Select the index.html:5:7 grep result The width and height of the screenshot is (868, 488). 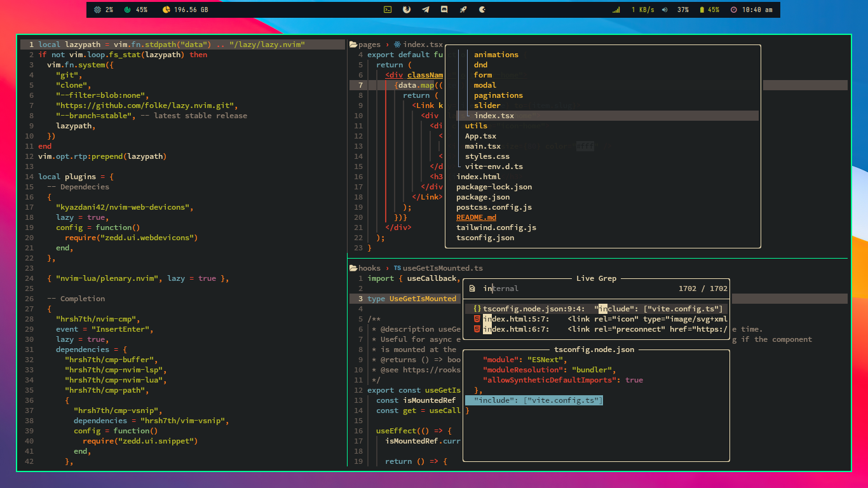pyautogui.click(x=596, y=319)
